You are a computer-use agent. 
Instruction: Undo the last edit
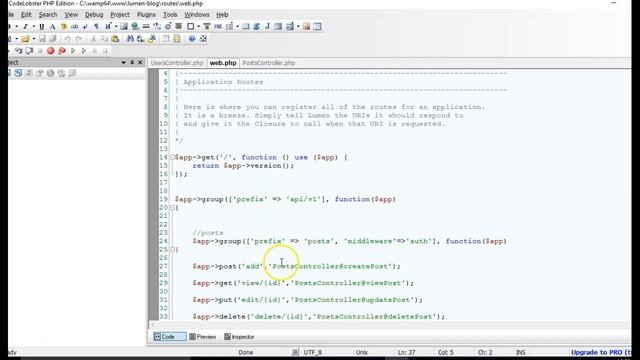click(67, 39)
